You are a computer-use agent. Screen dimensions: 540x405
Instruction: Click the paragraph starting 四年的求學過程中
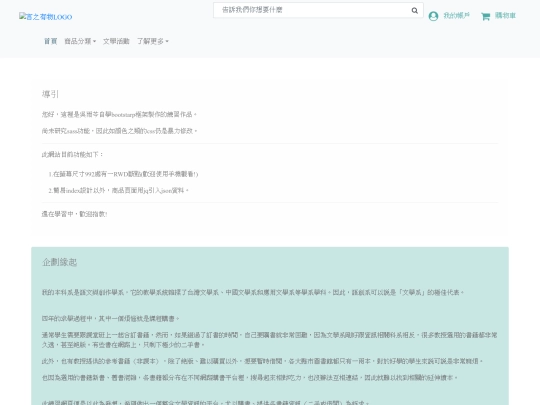pos(111,319)
